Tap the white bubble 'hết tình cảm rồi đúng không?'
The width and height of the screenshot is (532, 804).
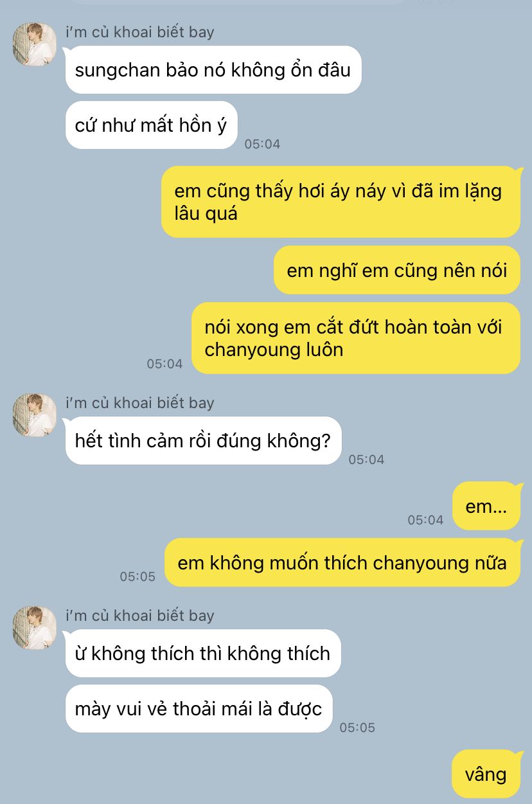pyautogui.click(x=203, y=441)
